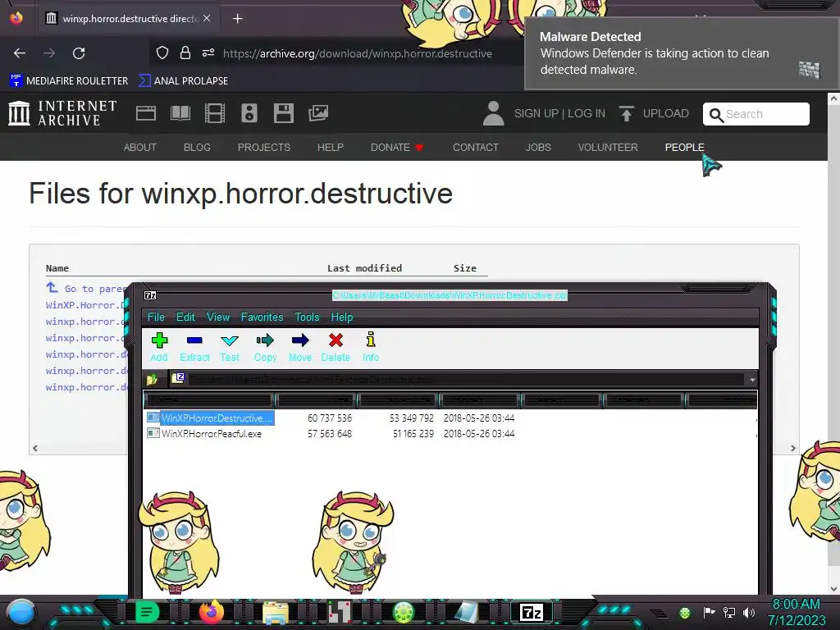This screenshot has height=630, width=840.
Task: Open the DONATE nav item
Action: coord(397,148)
